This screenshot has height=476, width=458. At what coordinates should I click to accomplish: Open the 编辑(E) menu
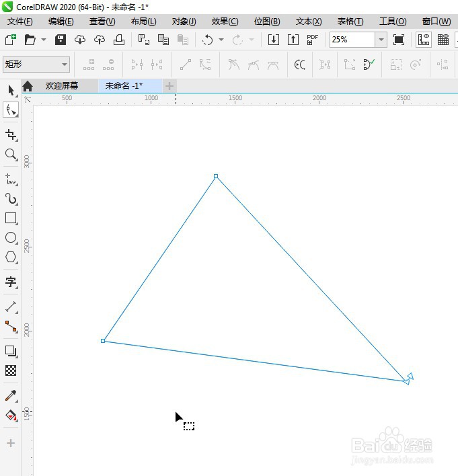(x=61, y=22)
